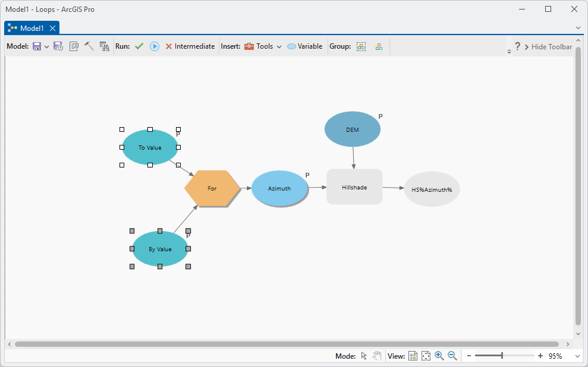Click the zoom slider handle

point(502,356)
